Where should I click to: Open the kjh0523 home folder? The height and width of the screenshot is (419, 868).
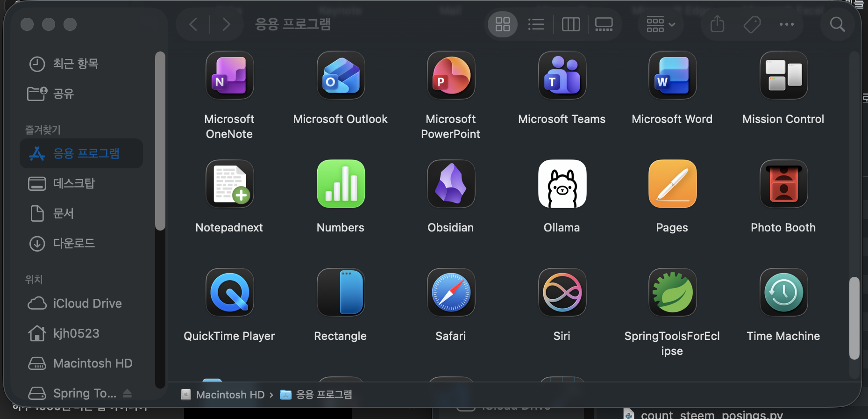click(x=81, y=333)
